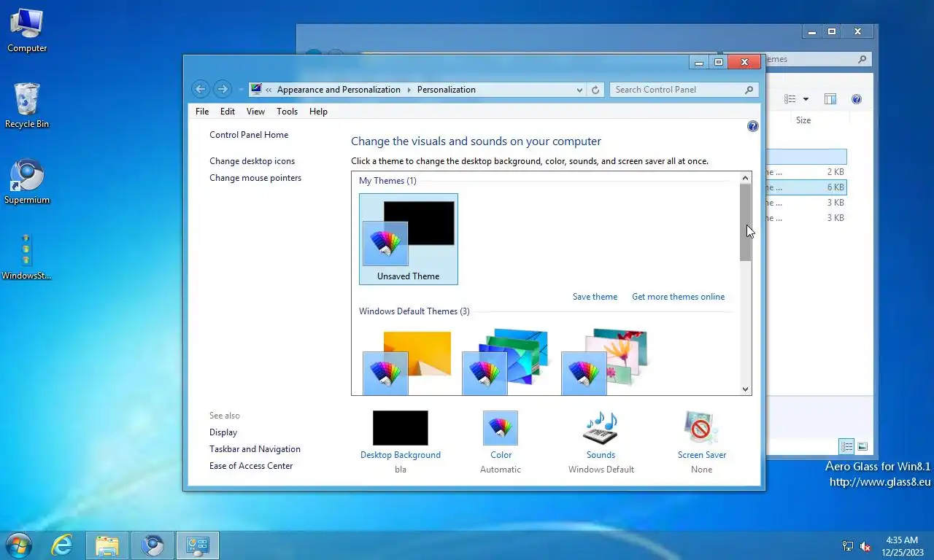Toggle the preview pane in Explorer window

(x=830, y=99)
